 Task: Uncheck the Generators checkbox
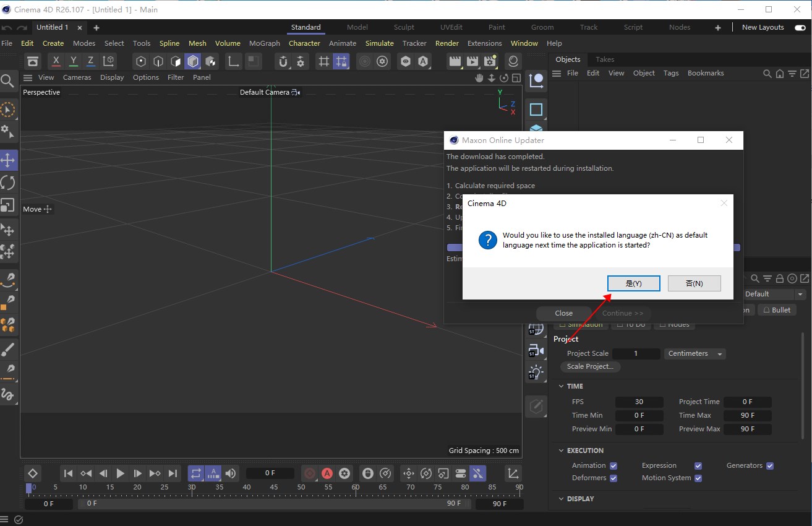770,465
